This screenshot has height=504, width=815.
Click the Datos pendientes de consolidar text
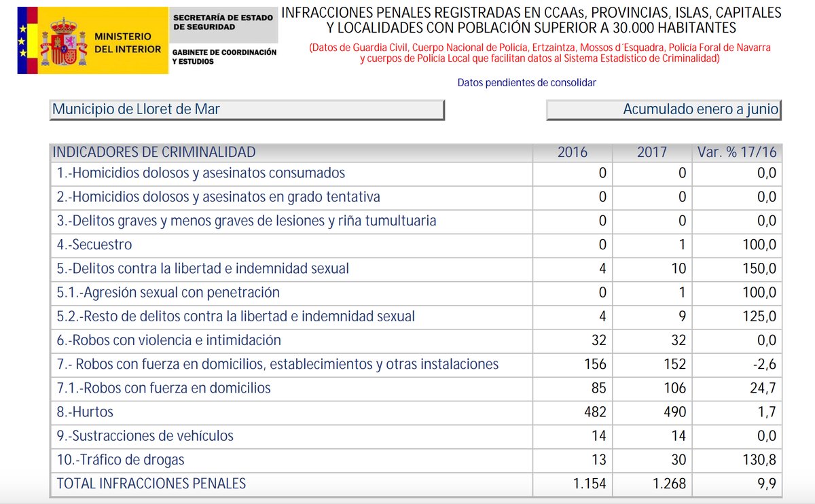pos(526,82)
